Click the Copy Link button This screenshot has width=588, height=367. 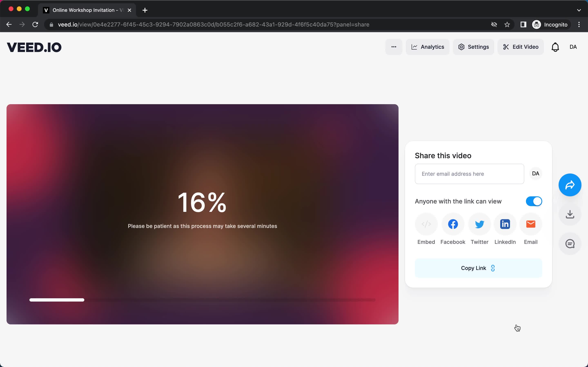pos(478,268)
